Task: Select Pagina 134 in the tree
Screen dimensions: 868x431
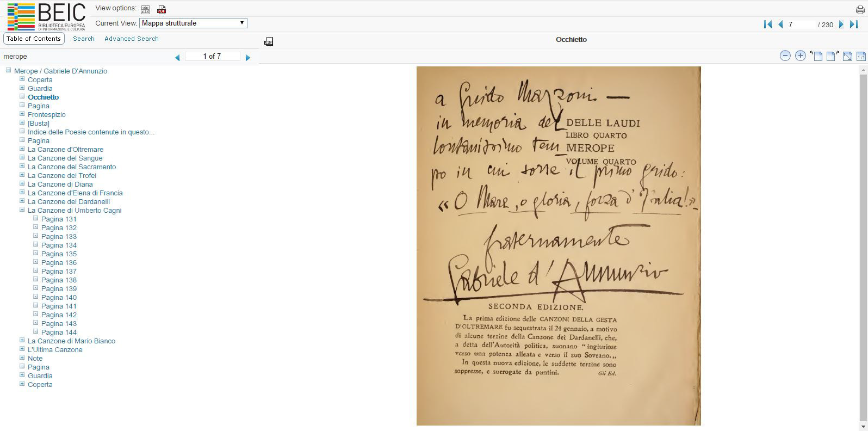Action: (x=59, y=245)
